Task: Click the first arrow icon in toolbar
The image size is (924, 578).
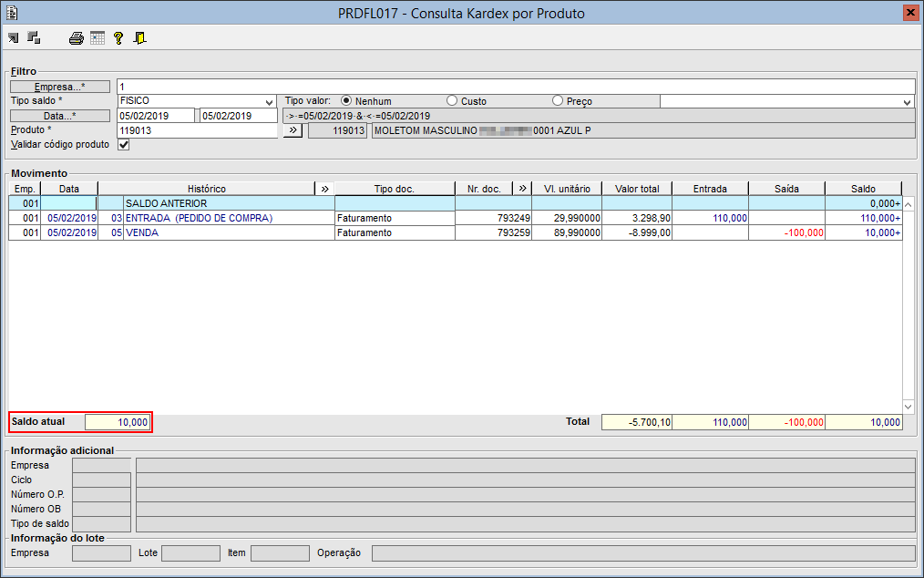Action: (13, 38)
